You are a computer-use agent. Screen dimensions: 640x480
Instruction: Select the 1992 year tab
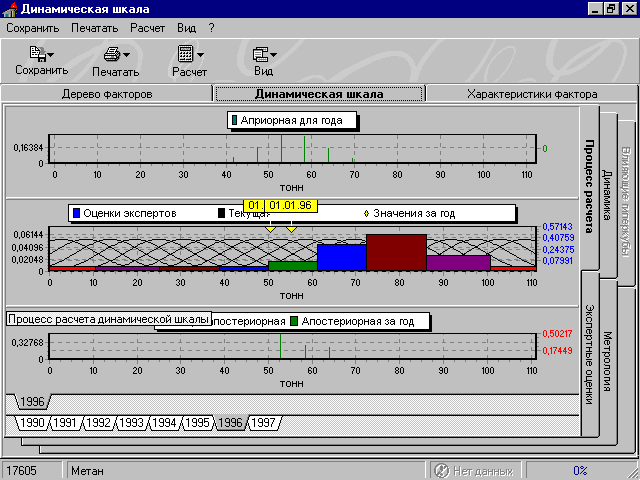click(x=98, y=422)
